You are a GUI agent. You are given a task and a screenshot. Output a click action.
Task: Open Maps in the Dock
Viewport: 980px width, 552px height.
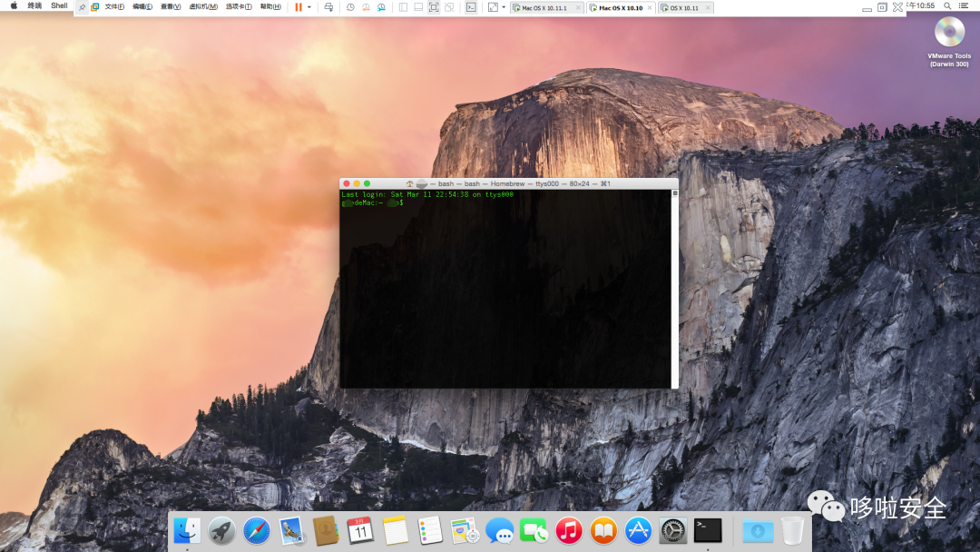tap(465, 531)
